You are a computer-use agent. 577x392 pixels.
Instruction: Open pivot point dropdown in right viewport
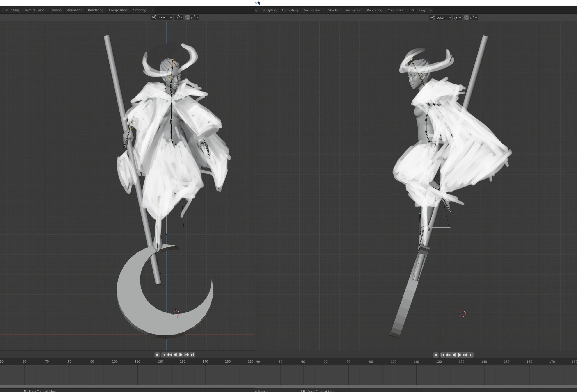pyautogui.click(x=457, y=18)
